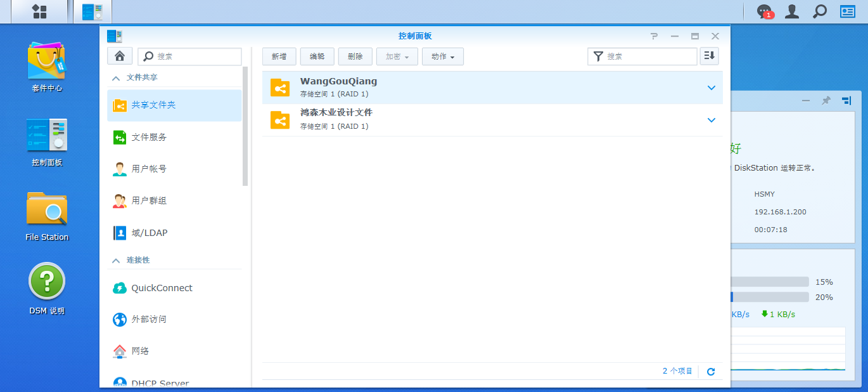Click the main menu grid icon
Viewport: 868px width, 392px height.
pos(39,11)
